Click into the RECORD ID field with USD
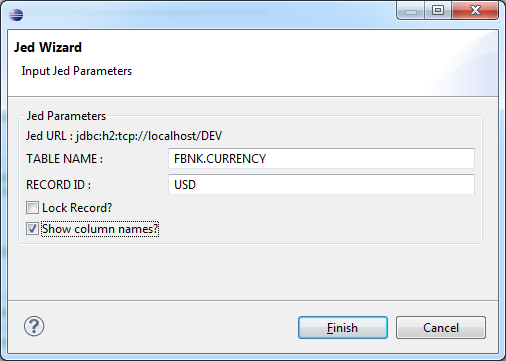The height and width of the screenshot is (361, 506). coord(321,184)
